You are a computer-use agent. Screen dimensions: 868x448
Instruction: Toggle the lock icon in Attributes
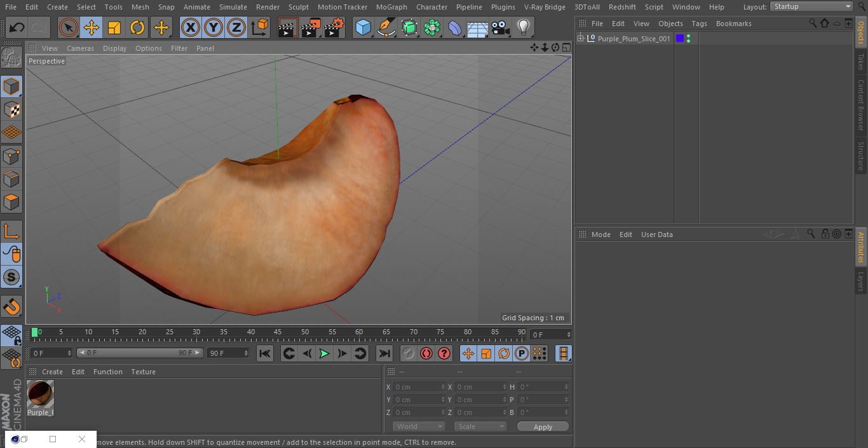coord(825,234)
